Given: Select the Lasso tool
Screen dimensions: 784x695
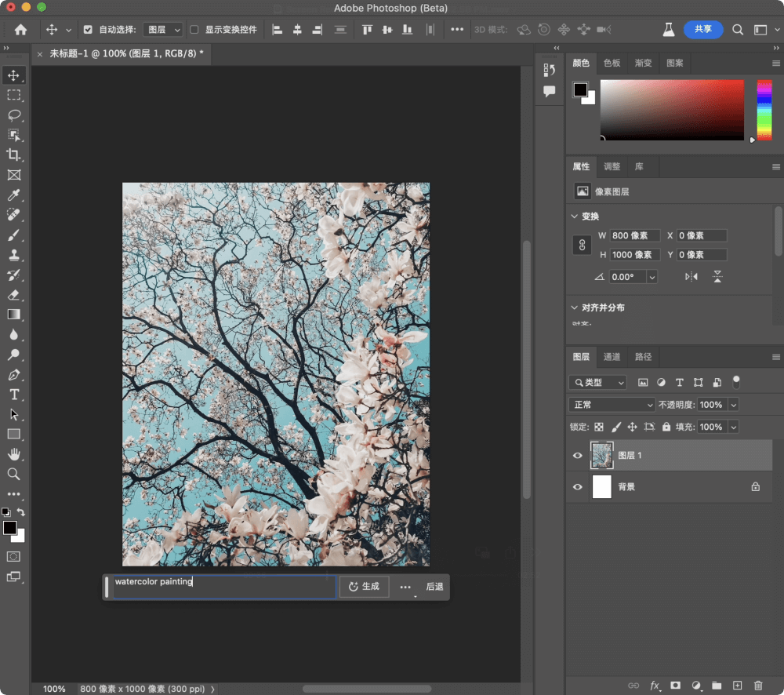Looking at the screenshot, I should 13,115.
